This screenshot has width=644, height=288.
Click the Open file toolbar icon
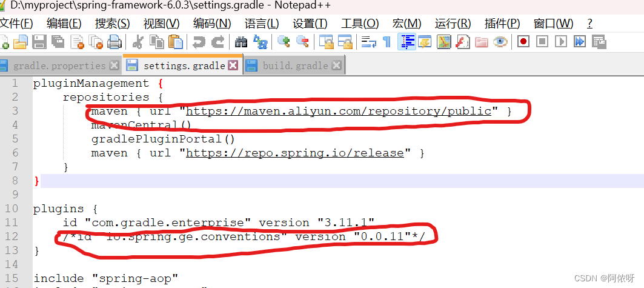coord(21,41)
